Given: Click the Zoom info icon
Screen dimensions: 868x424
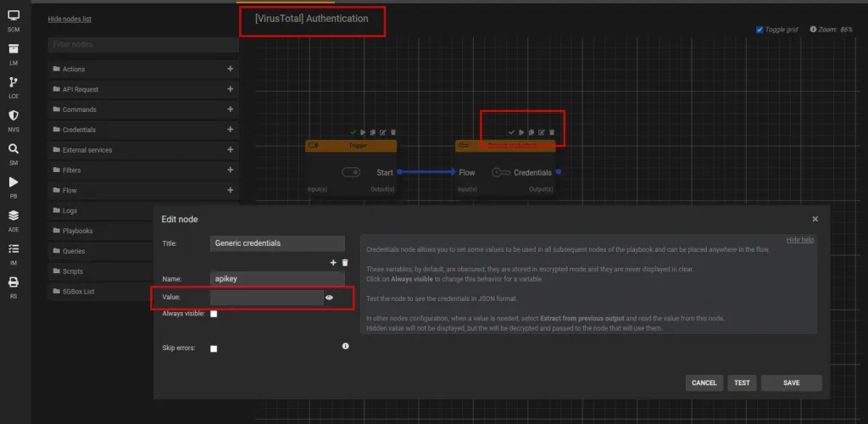Looking at the screenshot, I should (x=813, y=30).
